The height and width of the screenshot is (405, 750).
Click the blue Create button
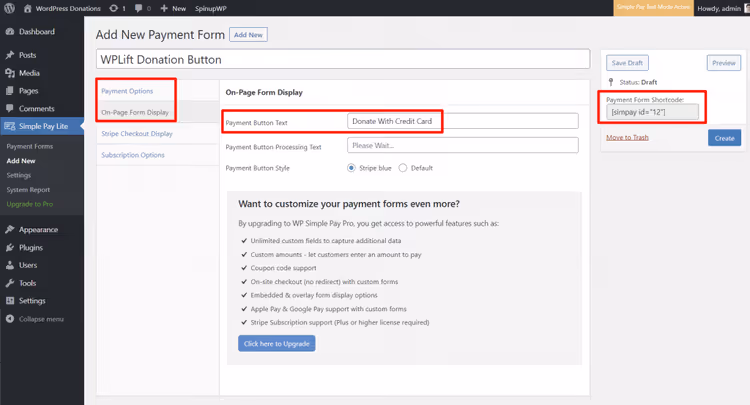[724, 138]
